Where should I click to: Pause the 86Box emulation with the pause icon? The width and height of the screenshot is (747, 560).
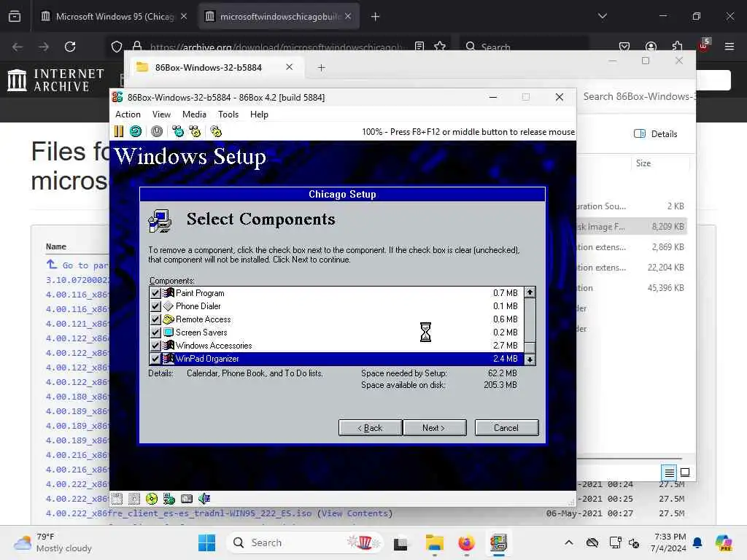119,131
